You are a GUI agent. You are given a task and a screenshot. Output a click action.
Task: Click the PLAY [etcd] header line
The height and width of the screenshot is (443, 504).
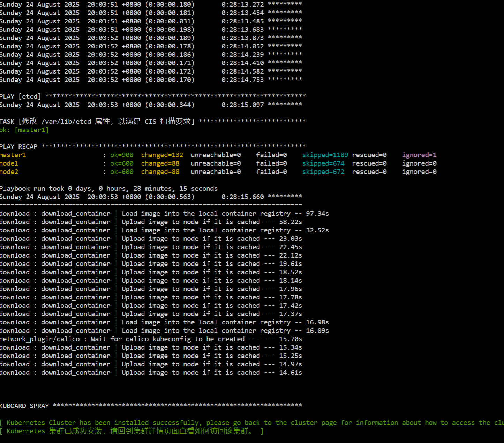pyautogui.click(x=20, y=97)
